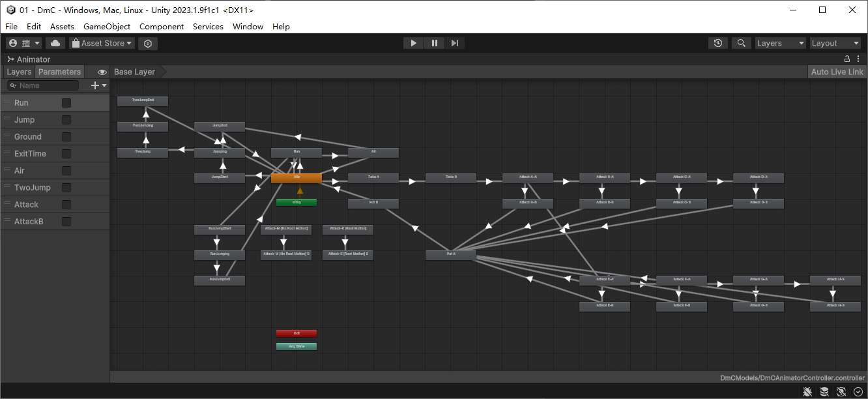Open the add parameter plus dropdown

pyautogui.click(x=98, y=85)
